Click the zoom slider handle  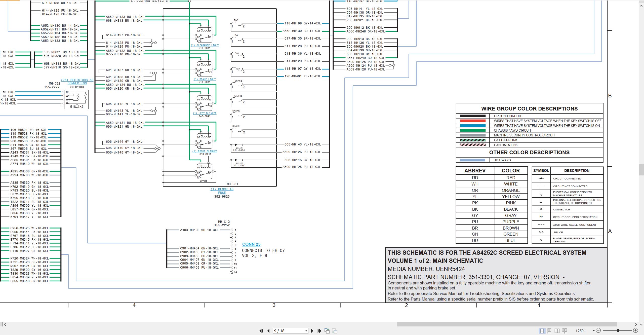tap(618, 330)
